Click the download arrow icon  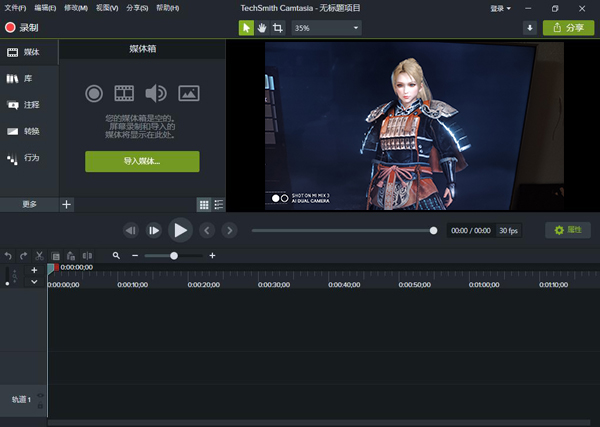(530, 28)
